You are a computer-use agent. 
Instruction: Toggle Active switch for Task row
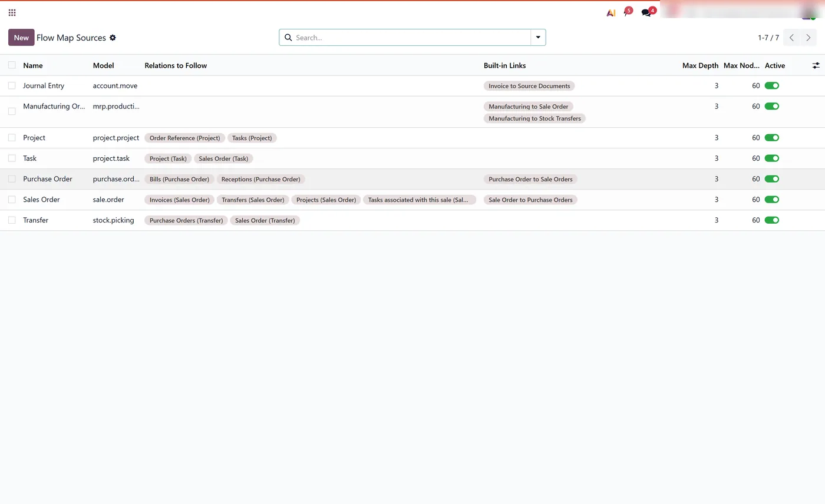772,158
